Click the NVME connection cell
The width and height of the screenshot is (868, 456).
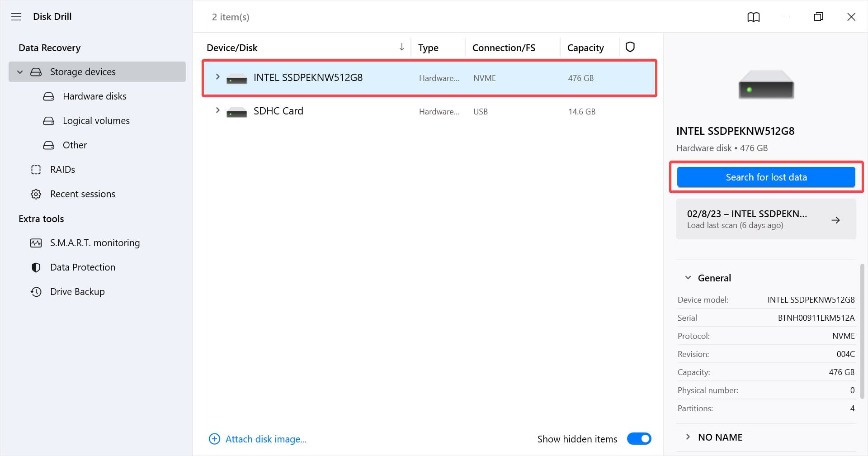(x=485, y=78)
